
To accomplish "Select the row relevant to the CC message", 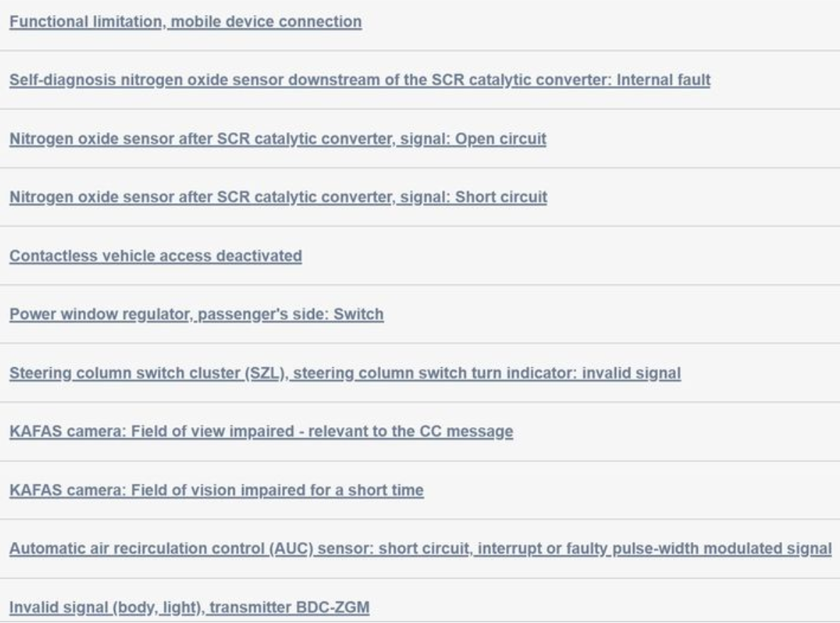I will tap(420, 432).
